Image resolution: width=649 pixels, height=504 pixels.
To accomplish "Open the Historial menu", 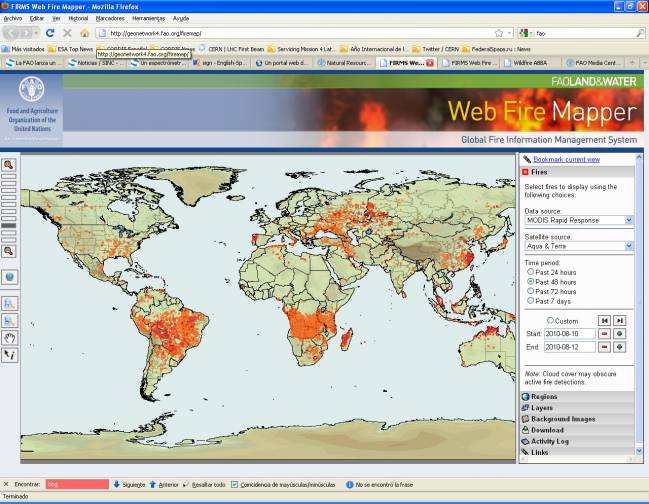I will pyautogui.click(x=78, y=19).
